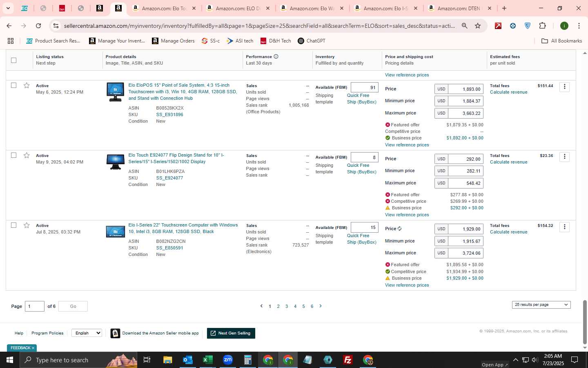Viewport: 588px width, 368px height.
Task: Show hidden system tray icons chevron
Action: point(515,360)
